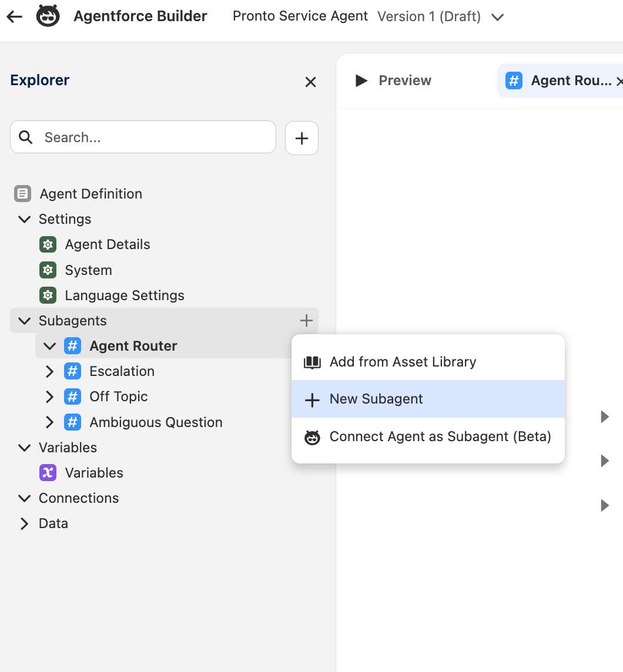Open the version dropdown chevron
This screenshot has width=623, height=672.
[497, 17]
